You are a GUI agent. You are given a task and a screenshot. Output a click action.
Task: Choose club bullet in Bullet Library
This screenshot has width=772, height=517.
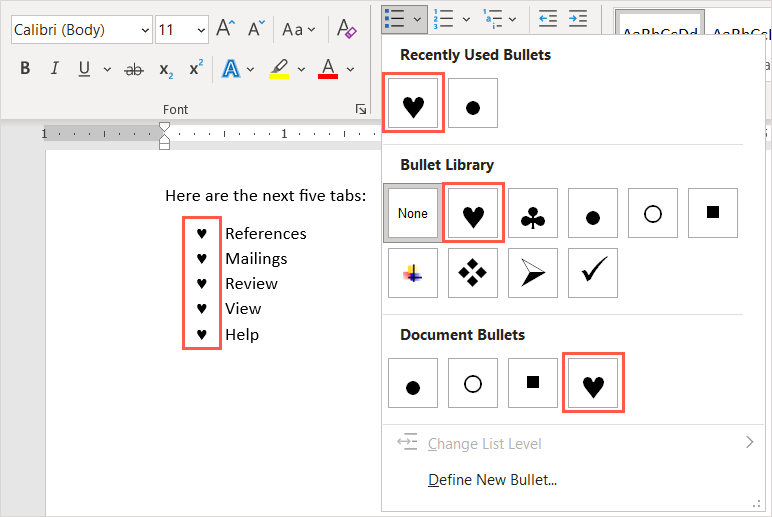point(533,213)
